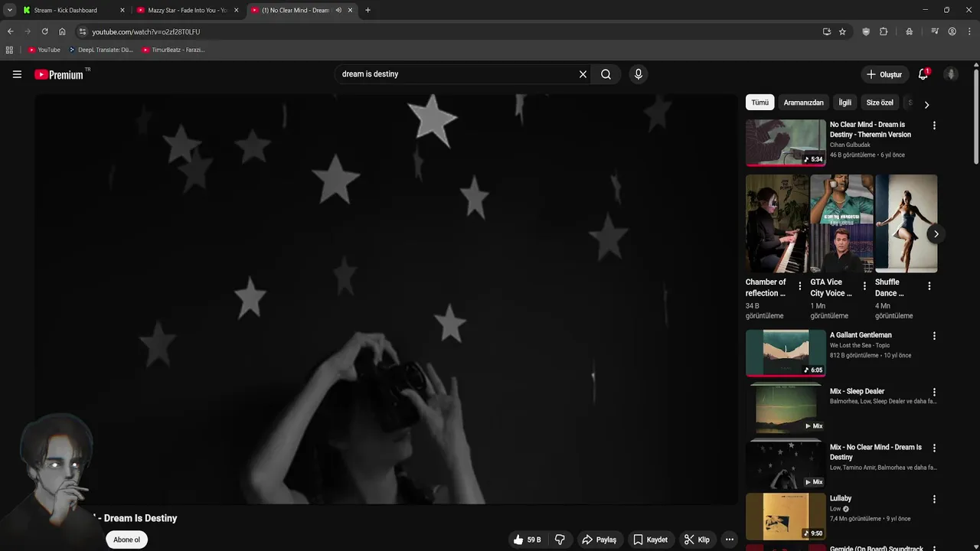980x551 pixels.
Task: Dislike the video with thumbs down
Action: pyautogui.click(x=560, y=540)
